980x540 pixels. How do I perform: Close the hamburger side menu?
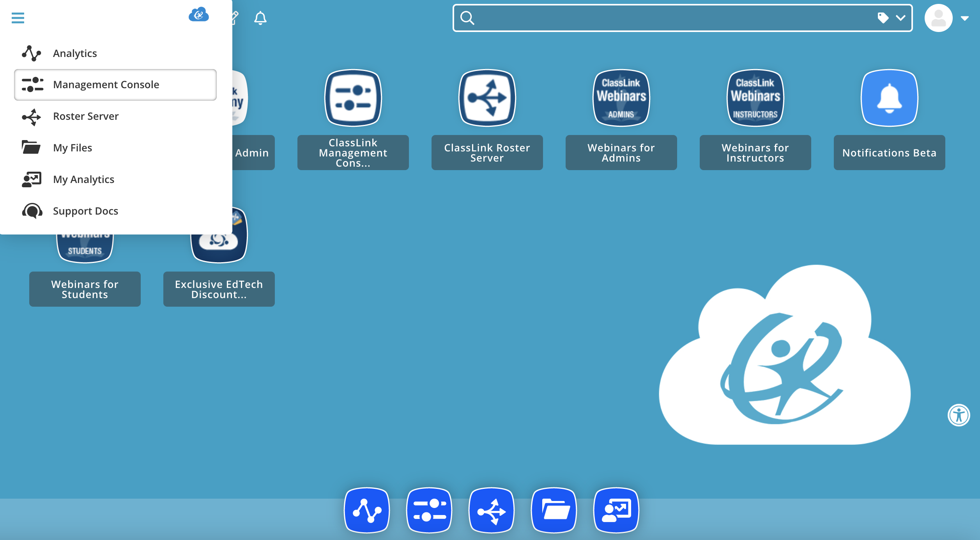pos(18,18)
